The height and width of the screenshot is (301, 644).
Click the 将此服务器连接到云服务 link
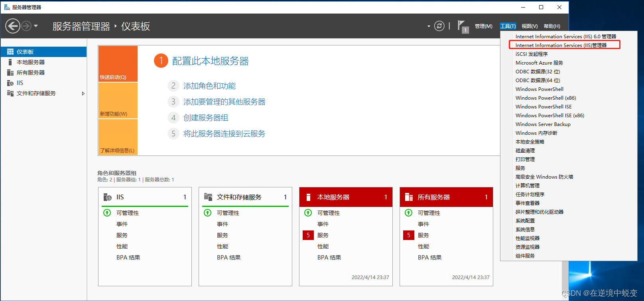click(x=224, y=134)
